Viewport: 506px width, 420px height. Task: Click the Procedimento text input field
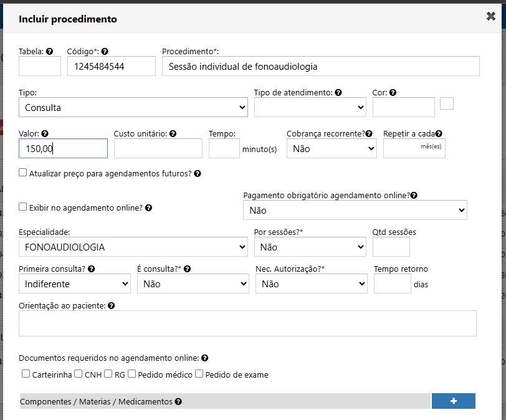point(320,66)
